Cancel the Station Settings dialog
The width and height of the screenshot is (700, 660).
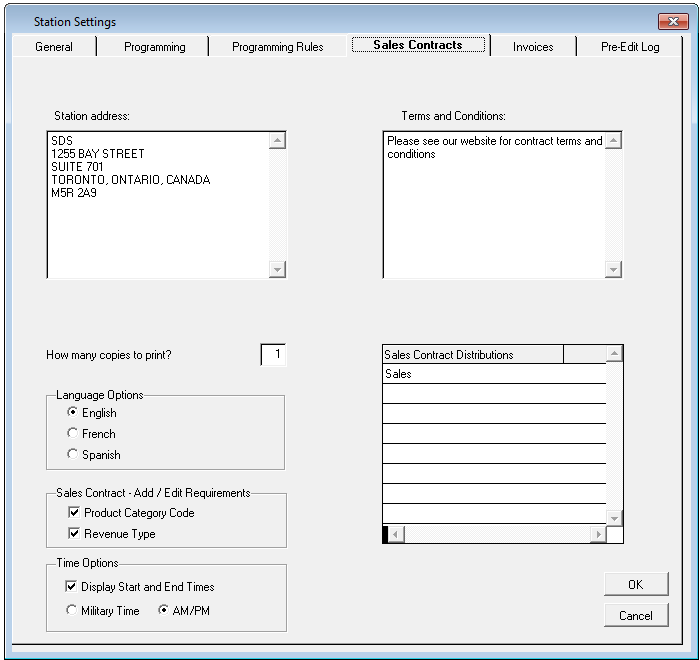pyautogui.click(x=635, y=616)
